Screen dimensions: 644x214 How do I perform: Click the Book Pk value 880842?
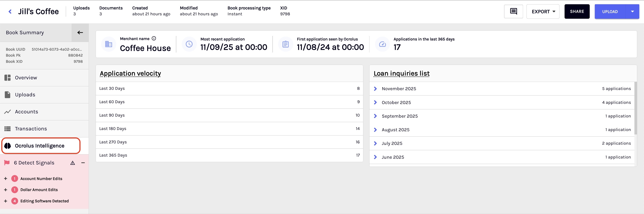tap(76, 56)
